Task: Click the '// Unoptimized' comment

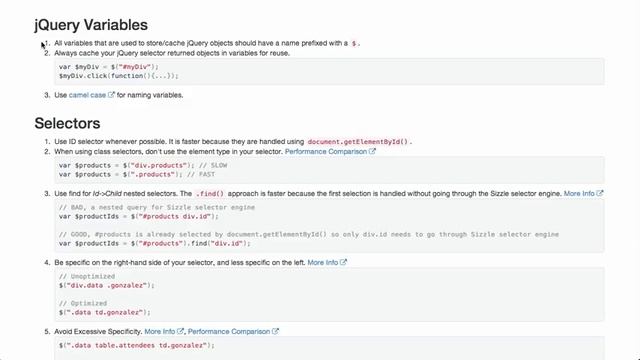Action: click(x=87, y=276)
